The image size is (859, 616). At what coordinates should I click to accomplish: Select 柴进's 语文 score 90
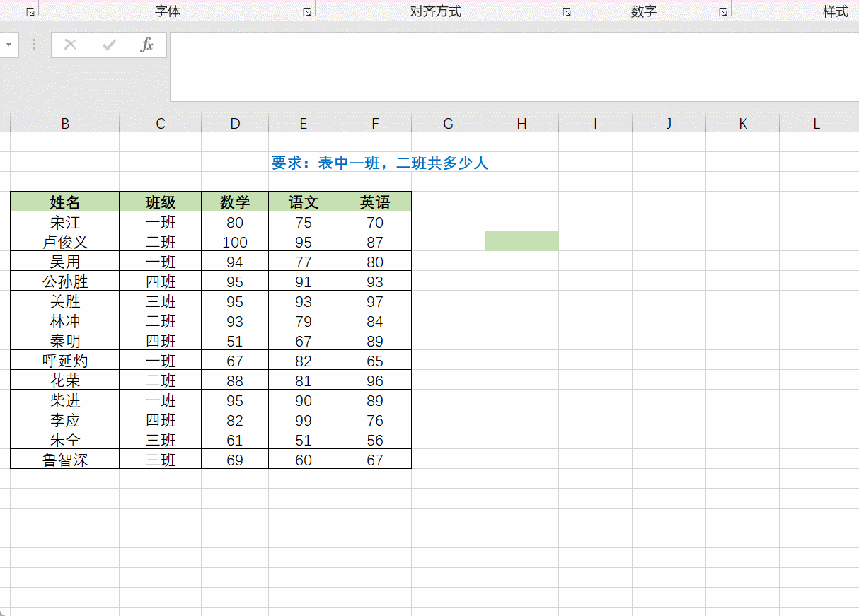click(304, 400)
